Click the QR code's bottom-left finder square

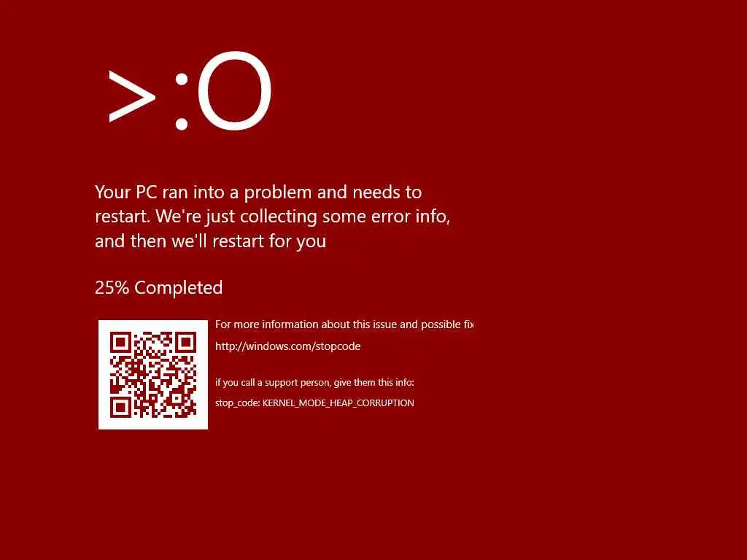(120, 408)
